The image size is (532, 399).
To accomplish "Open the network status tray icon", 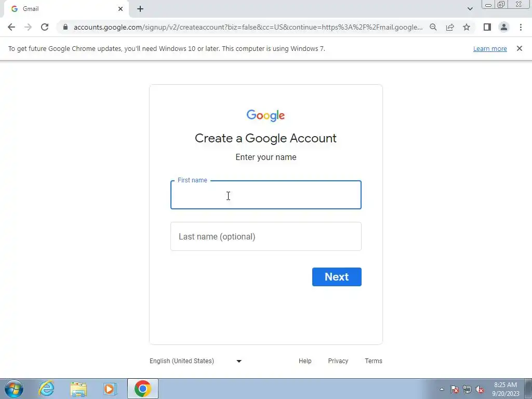I will point(467,390).
